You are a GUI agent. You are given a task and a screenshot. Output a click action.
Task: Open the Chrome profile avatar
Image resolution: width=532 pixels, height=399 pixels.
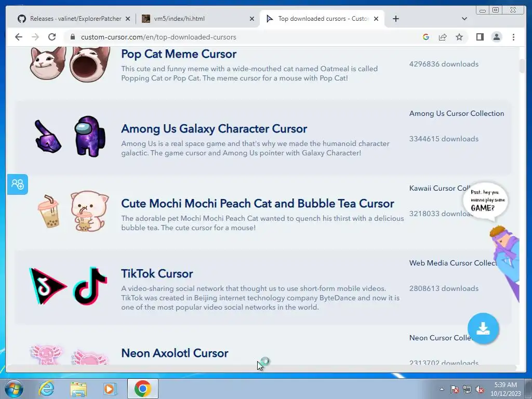pos(496,37)
